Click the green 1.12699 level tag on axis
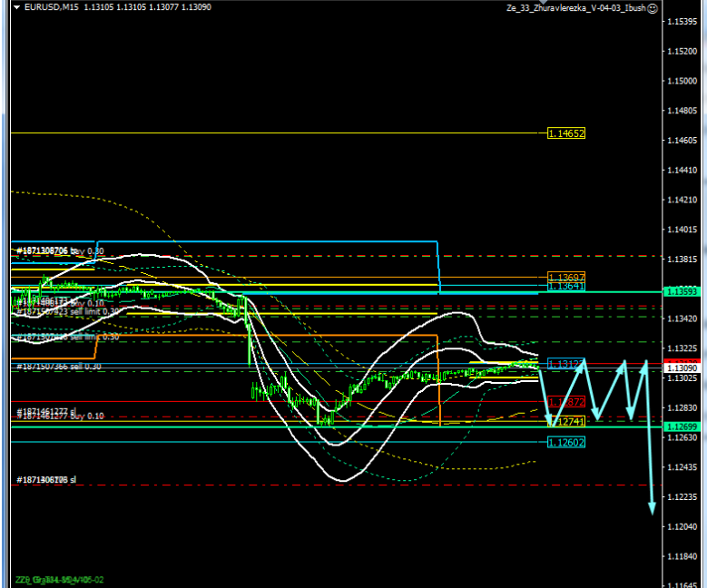Screen dimensions: 707x588 pyautogui.click(x=682, y=426)
